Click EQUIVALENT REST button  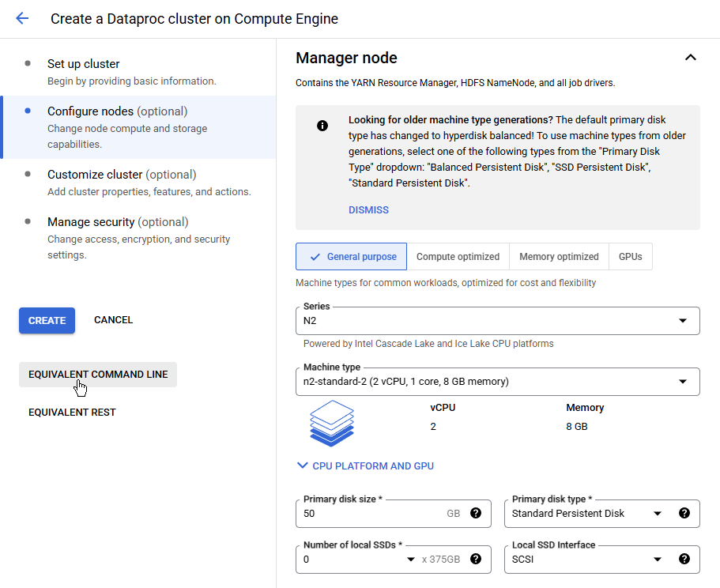click(72, 413)
